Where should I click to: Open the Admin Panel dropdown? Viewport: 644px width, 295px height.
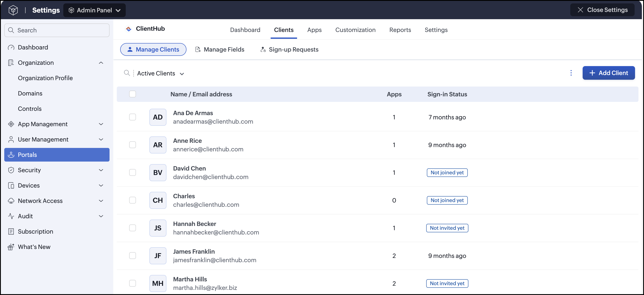click(94, 10)
